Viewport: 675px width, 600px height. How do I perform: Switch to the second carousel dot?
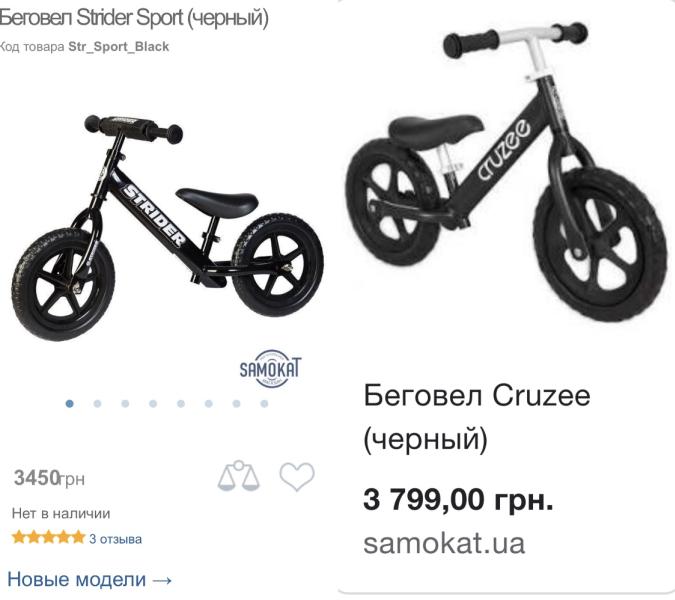pos(97,404)
